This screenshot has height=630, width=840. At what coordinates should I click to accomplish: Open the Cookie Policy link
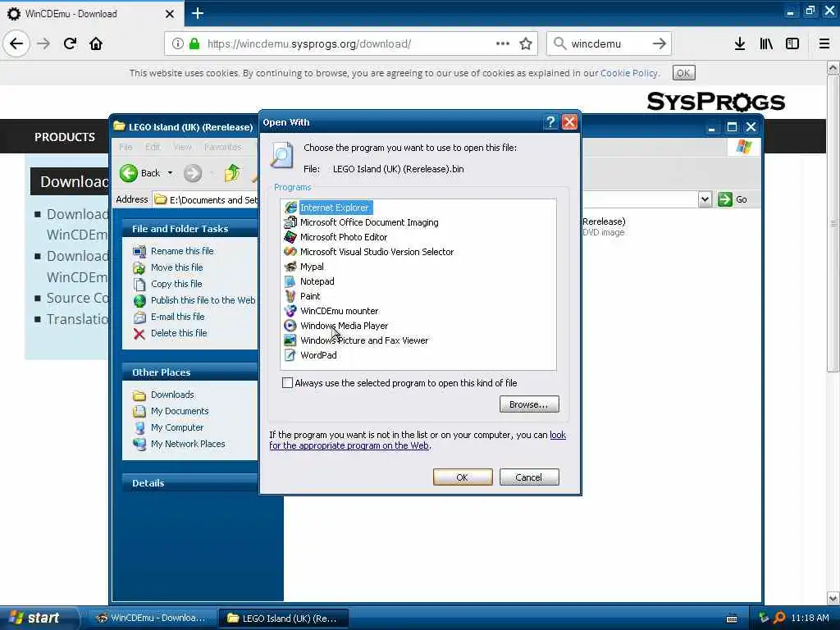tap(629, 73)
